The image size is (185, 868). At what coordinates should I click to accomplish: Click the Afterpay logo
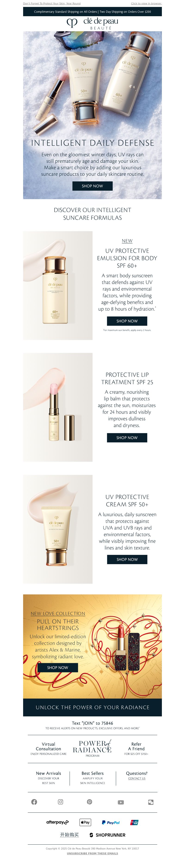[58, 822]
